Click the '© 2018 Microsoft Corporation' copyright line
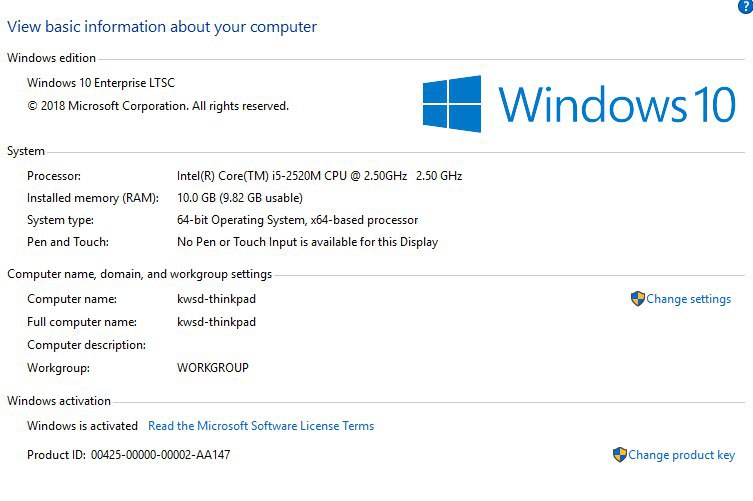Viewport: 753px width, 501px height. 158,106
